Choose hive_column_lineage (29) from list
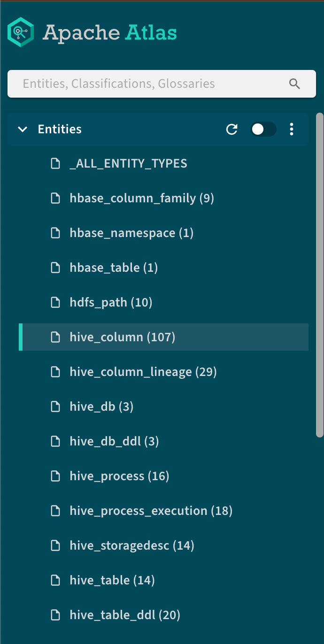324x644 pixels. (x=143, y=372)
